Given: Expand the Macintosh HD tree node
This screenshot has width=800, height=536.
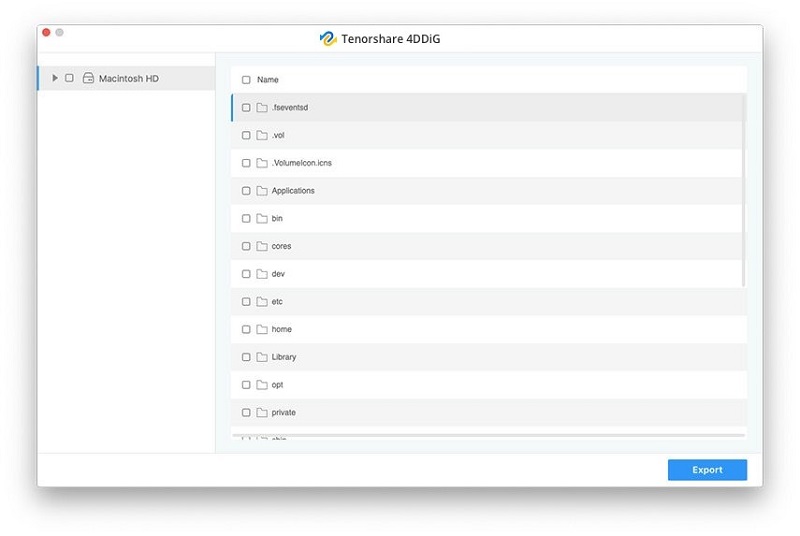Looking at the screenshot, I should point(55,78).
